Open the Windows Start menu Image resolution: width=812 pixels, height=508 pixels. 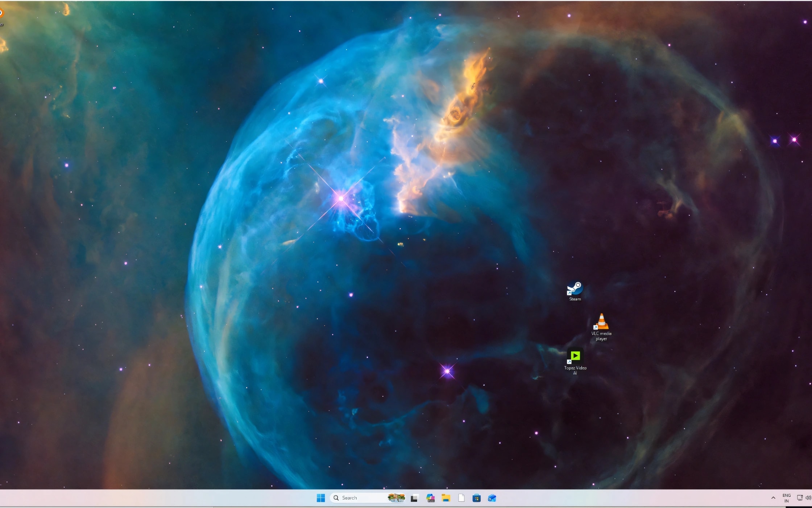click(320, 498)
